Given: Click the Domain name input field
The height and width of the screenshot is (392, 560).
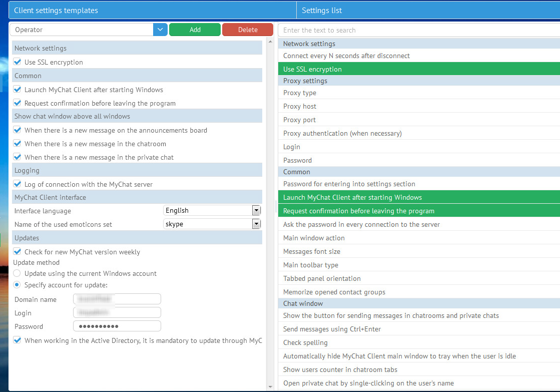Looking at the screenshot, I should pos(117,299).
